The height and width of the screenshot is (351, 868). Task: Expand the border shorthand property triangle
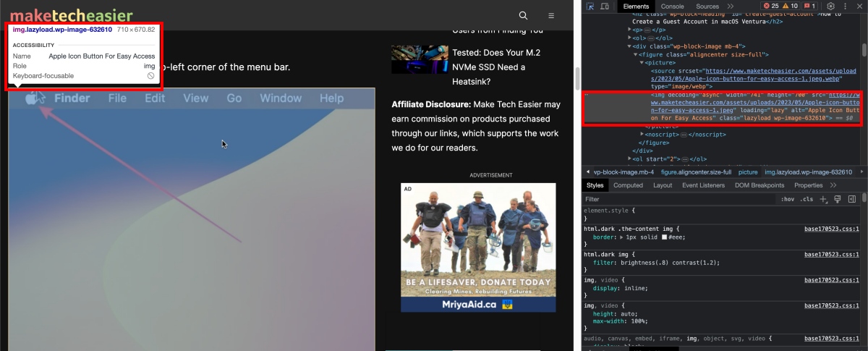click(621, 237)
